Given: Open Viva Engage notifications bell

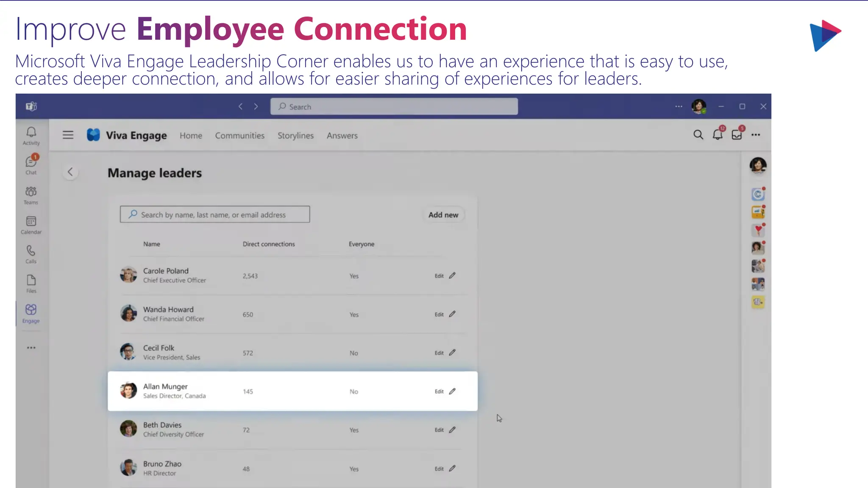Looking at the screenshot, I should [x=718, y=134].
